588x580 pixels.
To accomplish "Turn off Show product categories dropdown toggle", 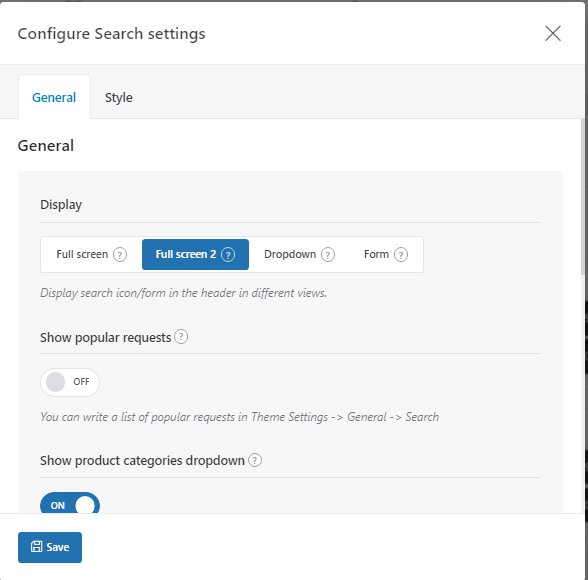I will (70, 503).
